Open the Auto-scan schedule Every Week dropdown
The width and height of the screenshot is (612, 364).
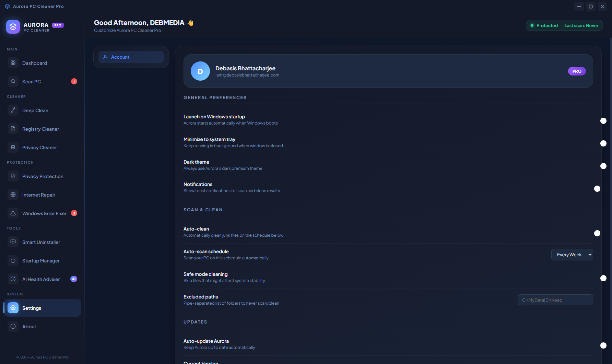[x=572, y=255]
